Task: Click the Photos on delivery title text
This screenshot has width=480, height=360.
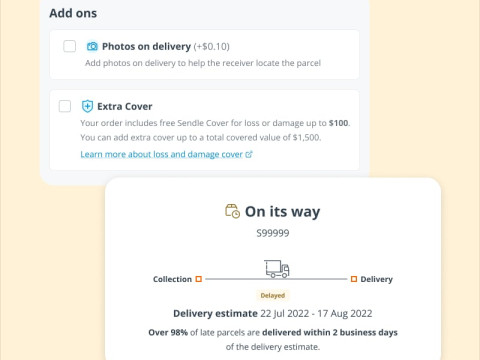Action: pos(146,46)
